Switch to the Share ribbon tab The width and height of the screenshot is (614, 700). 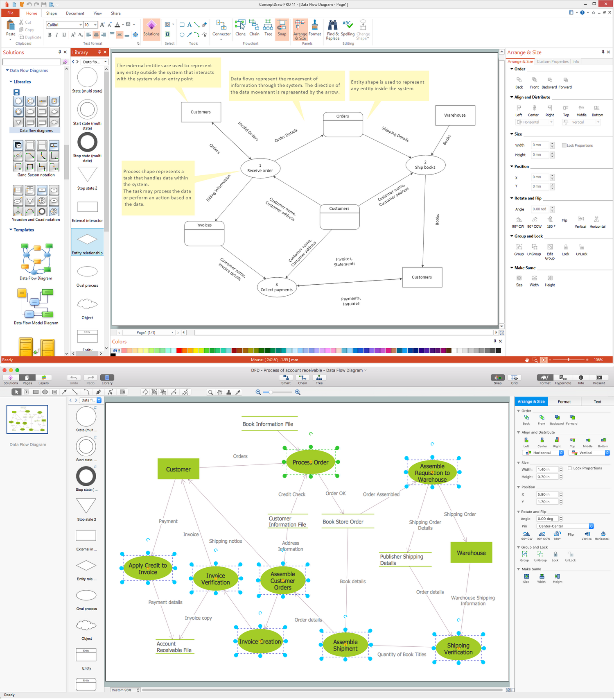click(x=116, y=13)
